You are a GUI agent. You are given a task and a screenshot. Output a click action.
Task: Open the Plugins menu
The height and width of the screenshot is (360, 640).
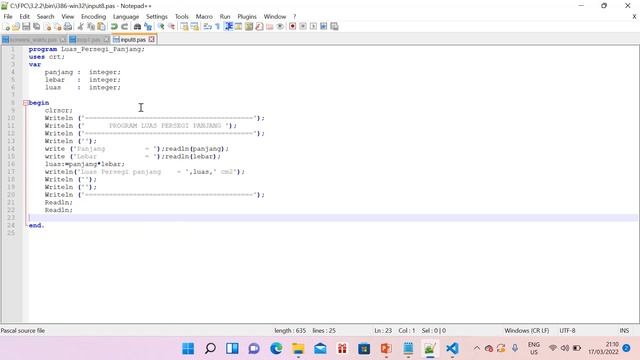click(x=247, y=17)
